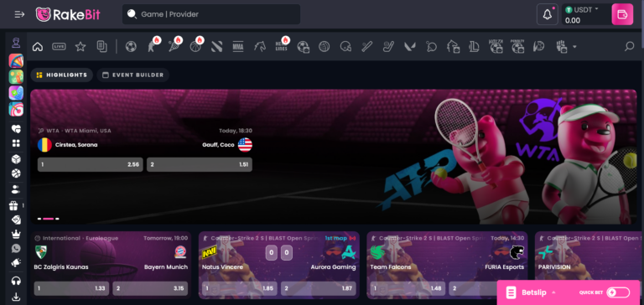Select the last banner carousel dot
Image resolution: width=644 pixels, height=305 pixels.
coord(57,219)
